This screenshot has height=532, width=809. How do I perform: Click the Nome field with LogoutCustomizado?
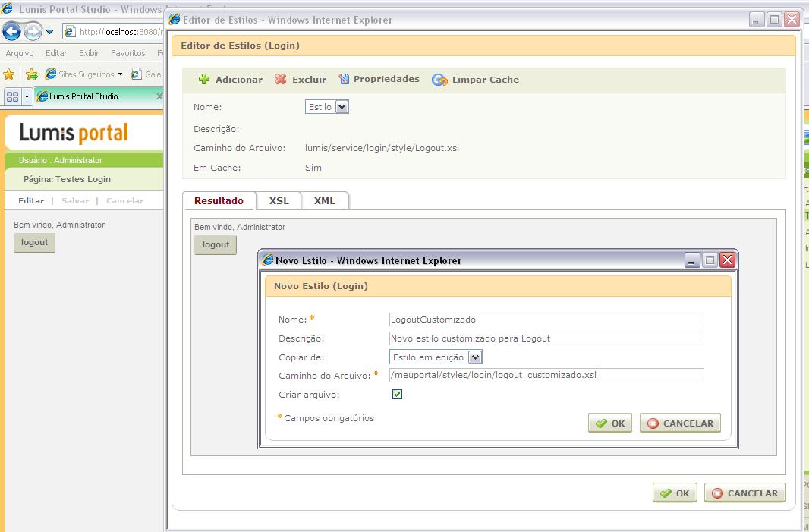coord(546,320)
